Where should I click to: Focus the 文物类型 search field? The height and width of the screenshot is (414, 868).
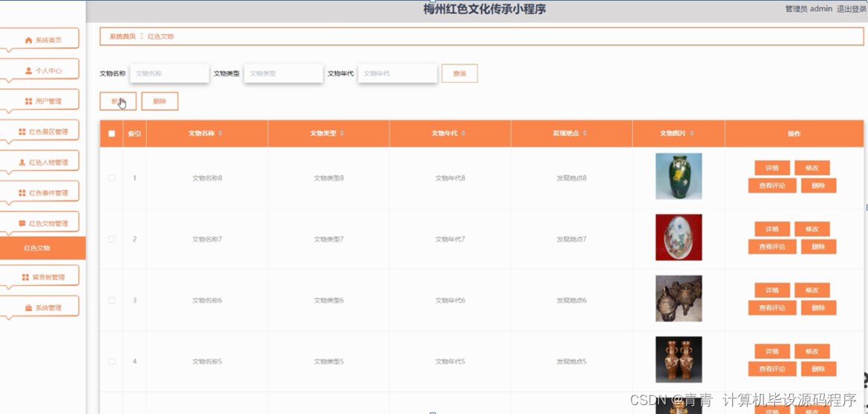tap(284, 73)
